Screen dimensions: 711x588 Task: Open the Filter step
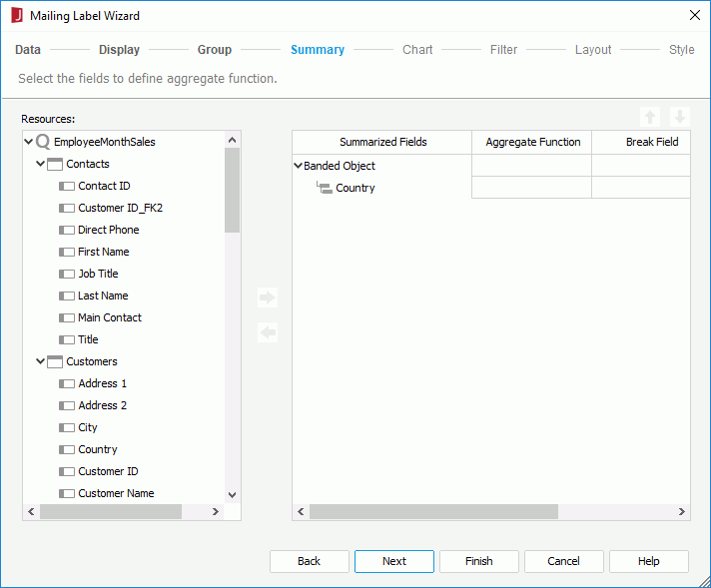point(503,50)
